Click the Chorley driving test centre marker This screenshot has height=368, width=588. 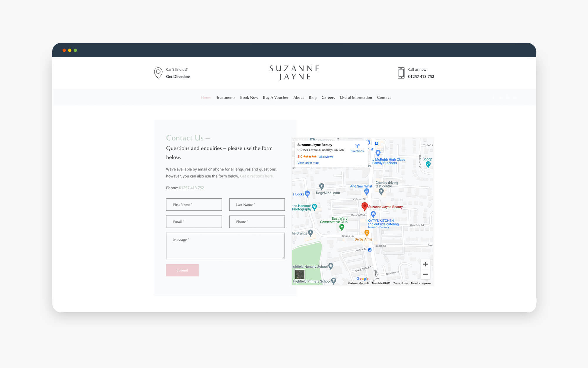coord(381,192)
